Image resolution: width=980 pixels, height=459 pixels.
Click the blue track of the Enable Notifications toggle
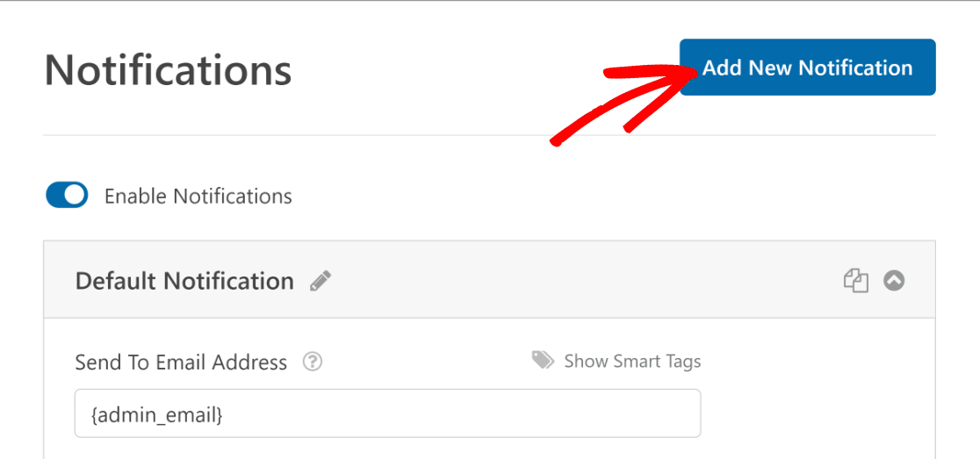(55, 196)
